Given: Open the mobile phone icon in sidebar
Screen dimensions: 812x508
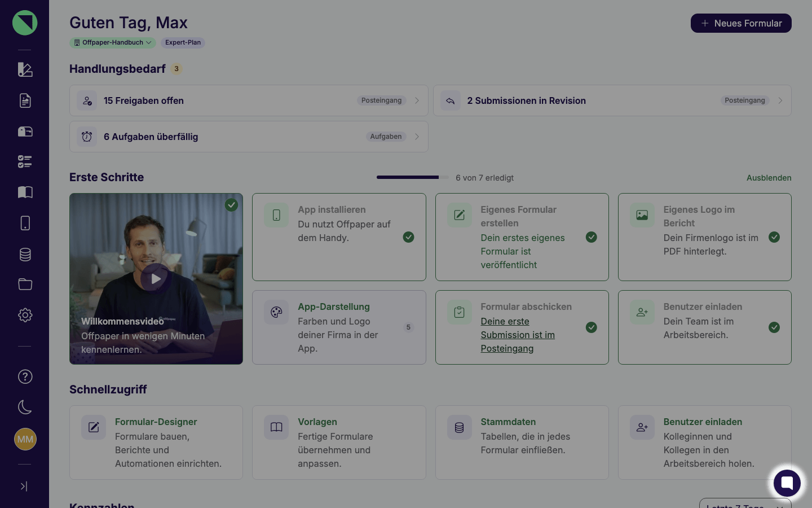Looking at the screenshot, I should pyautogui.click(x=25, y=223).
